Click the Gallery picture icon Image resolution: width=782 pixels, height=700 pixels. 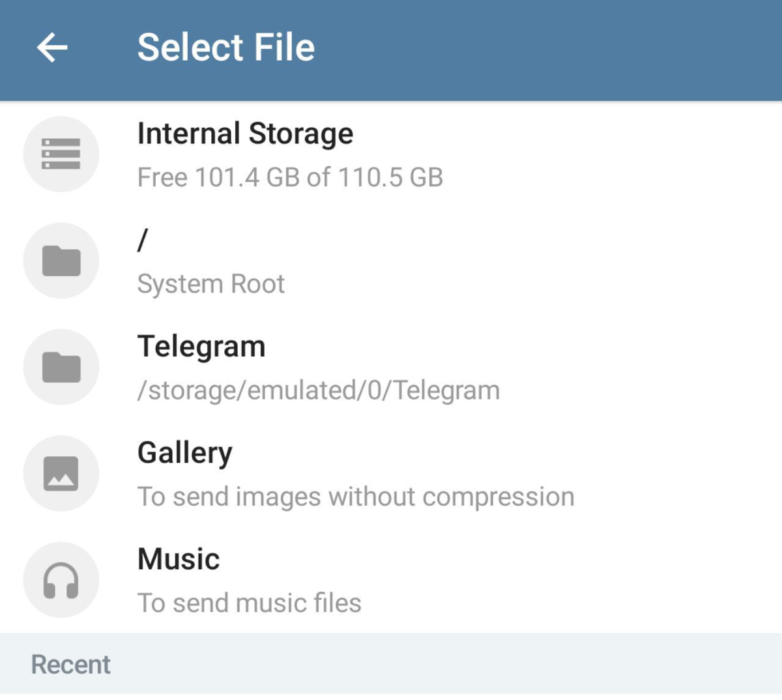(x=61, y=473)
